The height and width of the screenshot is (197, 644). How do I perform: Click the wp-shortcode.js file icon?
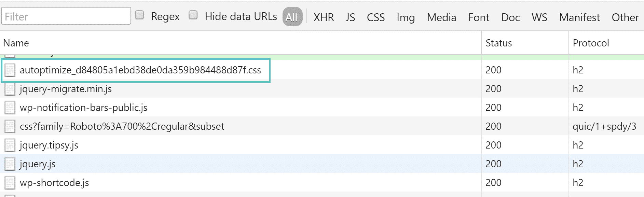pyautogui.click(x=10, y=183)
